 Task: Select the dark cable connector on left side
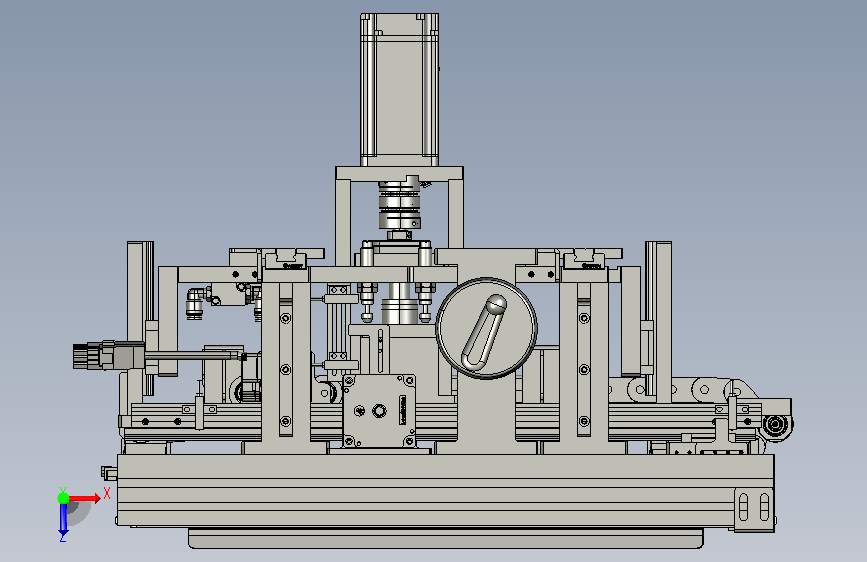pos(108,355)
